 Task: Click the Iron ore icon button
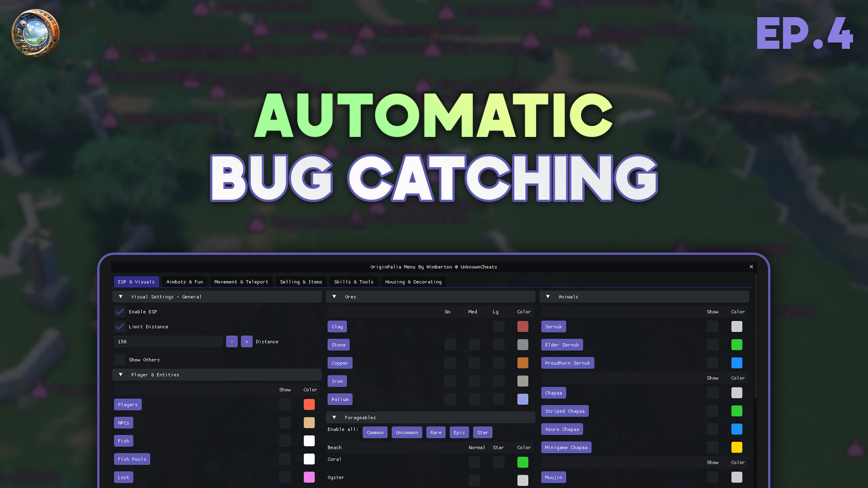pos(337,381)
